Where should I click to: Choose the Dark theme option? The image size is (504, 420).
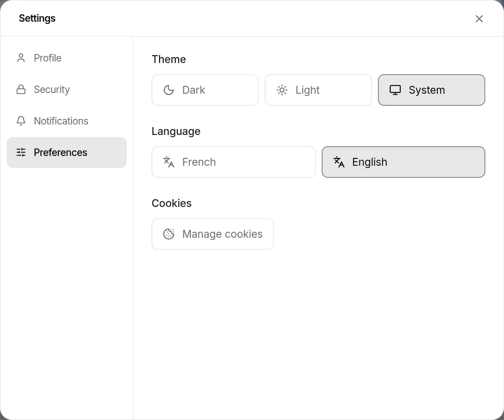tap(205, 90)
